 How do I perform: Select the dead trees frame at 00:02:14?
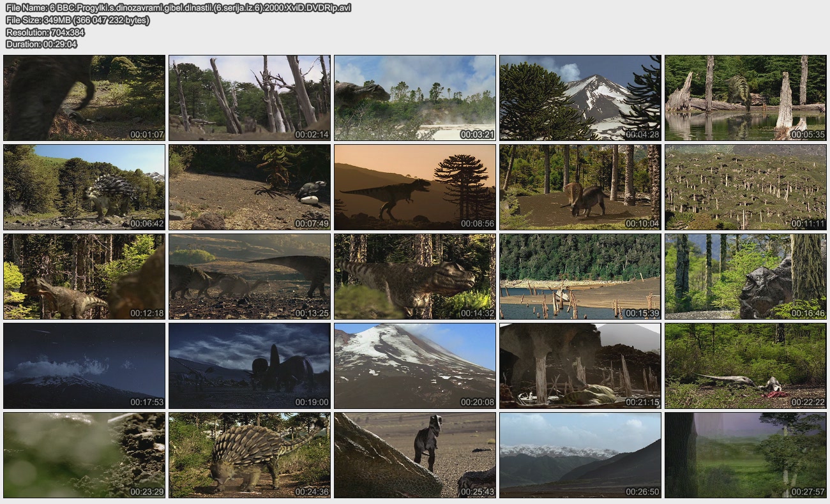tap(250, 98)
